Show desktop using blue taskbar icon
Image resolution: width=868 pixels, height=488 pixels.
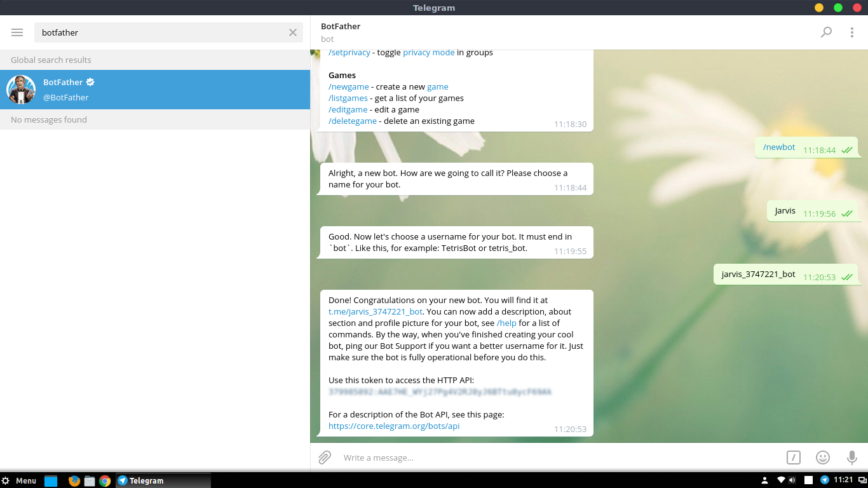pos(51,481)
